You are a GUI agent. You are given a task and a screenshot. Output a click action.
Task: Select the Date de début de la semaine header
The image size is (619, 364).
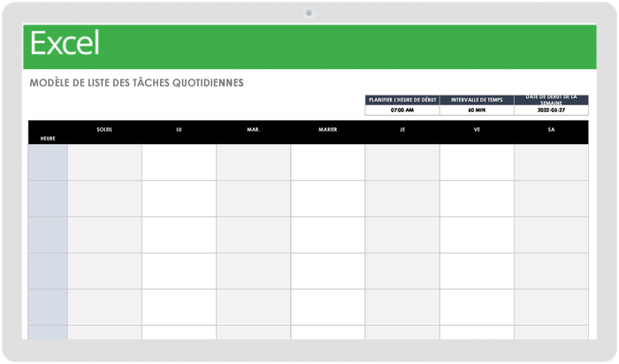click(x=551, y=100)
